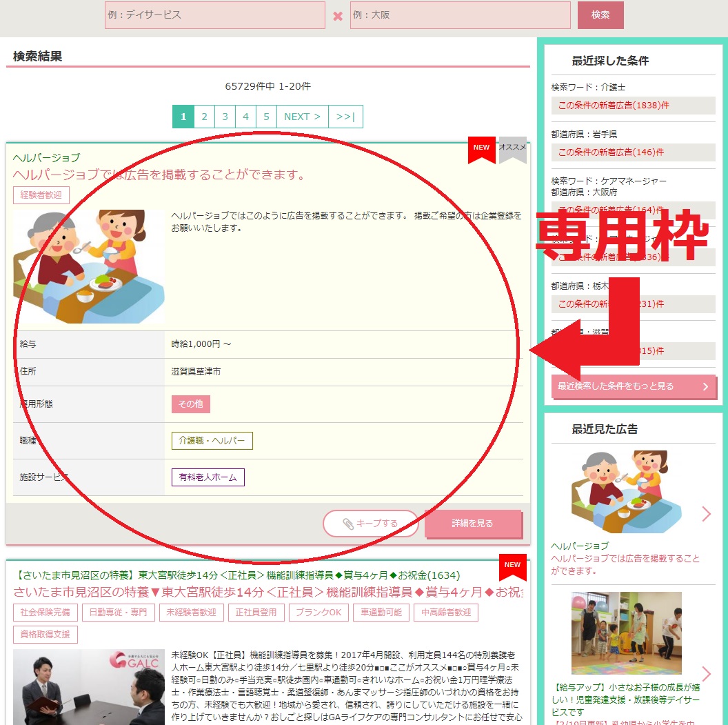
Task: Click the 検索 search button
Action: click(x=600, y=15)
